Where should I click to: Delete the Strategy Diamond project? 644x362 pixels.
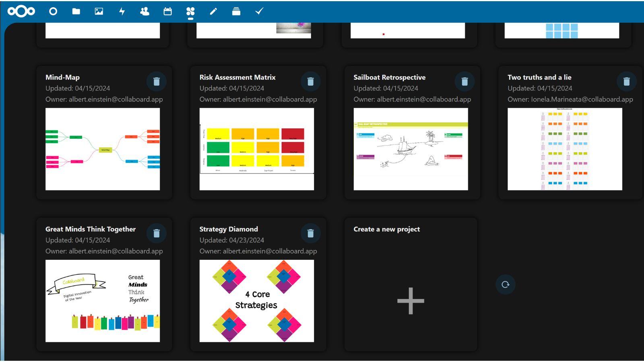click(x=310, y=233)
